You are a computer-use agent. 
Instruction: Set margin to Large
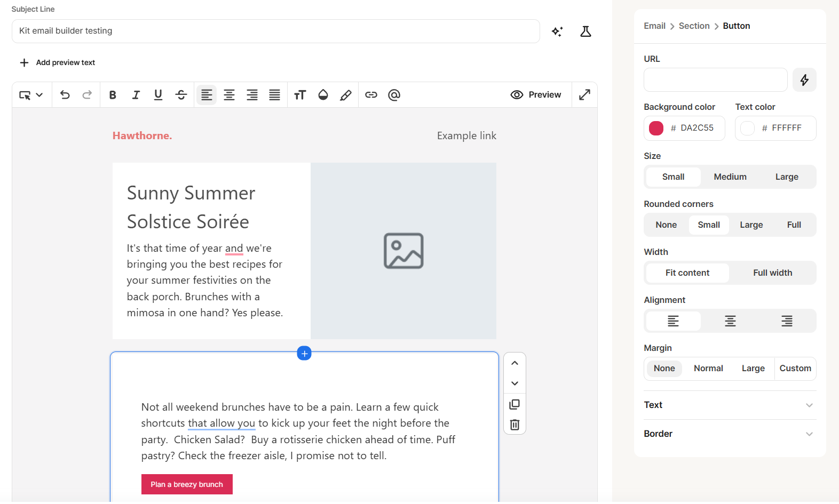(753, 369)
